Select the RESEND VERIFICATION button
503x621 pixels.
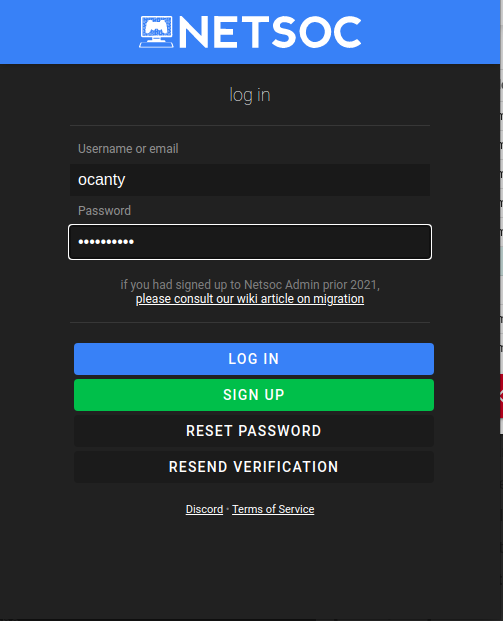tap(254, 467)
